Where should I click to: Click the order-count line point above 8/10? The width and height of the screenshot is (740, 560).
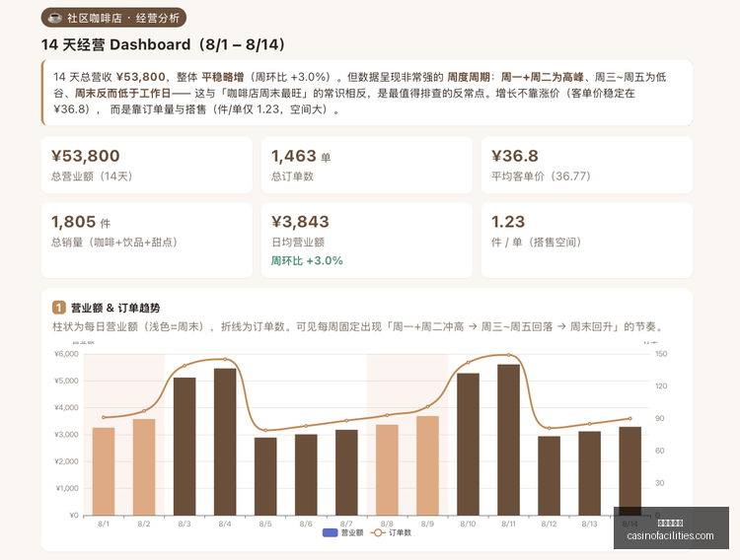coord(468,363)
